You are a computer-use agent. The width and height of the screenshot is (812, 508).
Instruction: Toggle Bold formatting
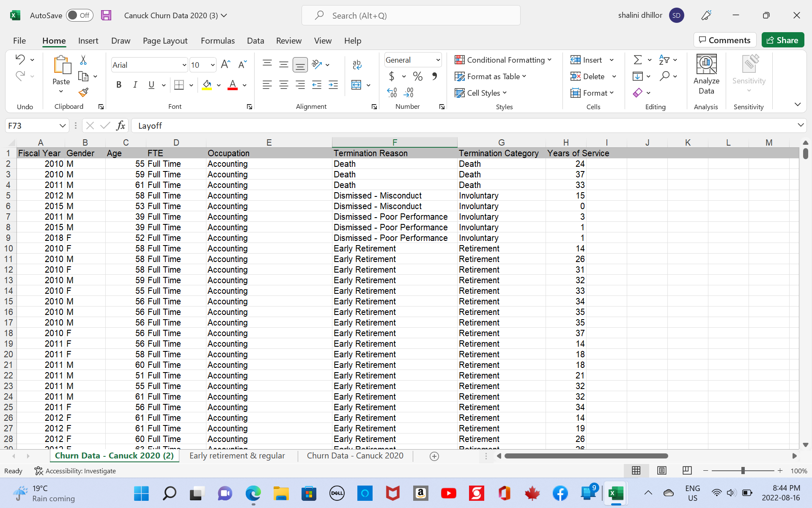(119, 85)
